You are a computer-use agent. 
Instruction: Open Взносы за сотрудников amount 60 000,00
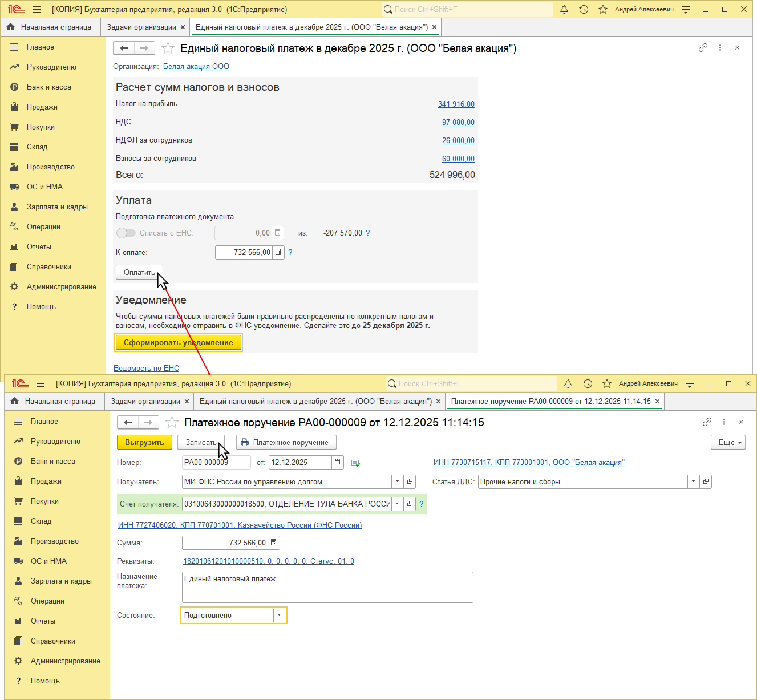pos(458,159)
